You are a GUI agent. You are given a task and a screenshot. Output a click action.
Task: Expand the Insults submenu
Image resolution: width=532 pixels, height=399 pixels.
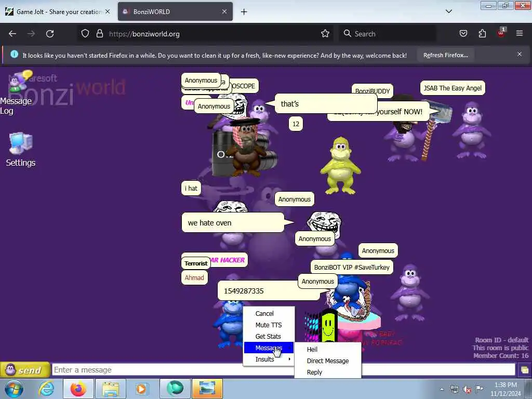pos(269,360)
